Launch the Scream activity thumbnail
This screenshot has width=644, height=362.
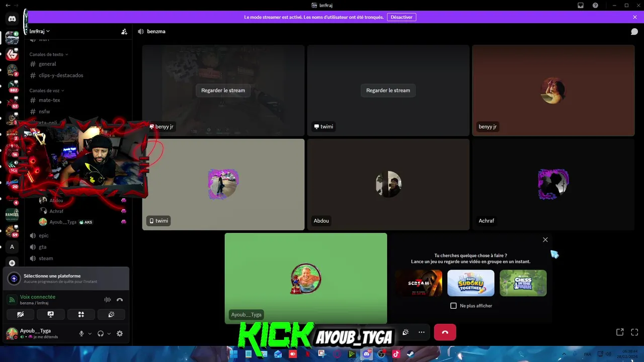click(x=419, y=283)
